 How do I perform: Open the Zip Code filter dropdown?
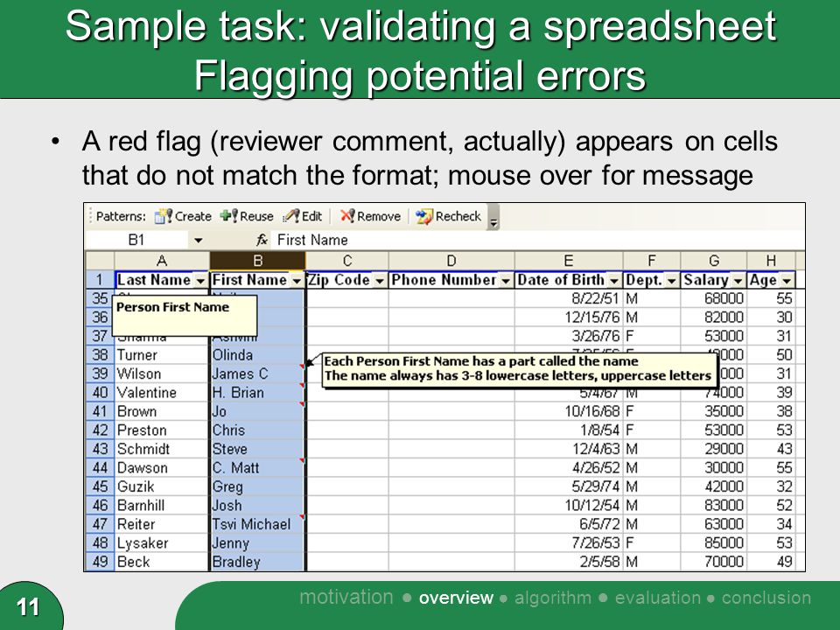[379, 281]
